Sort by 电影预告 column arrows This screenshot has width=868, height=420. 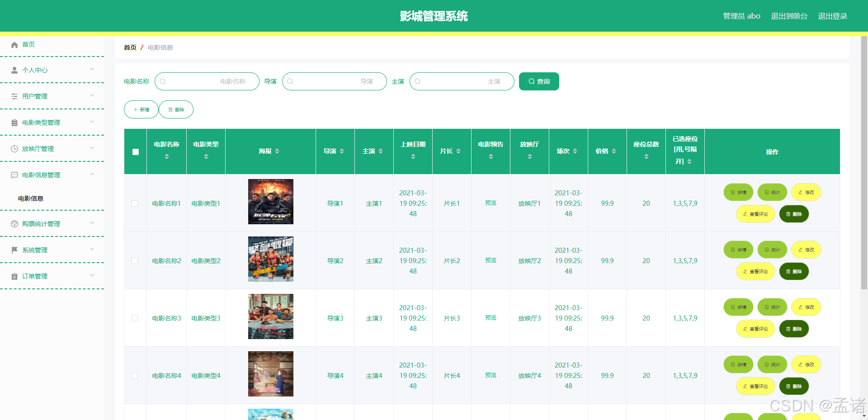491,156
